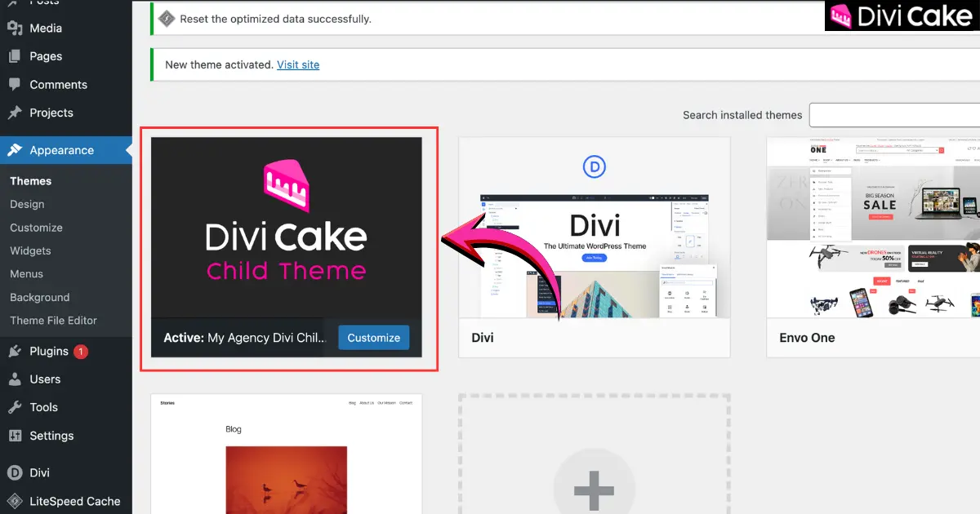Viewport: 980px width, 514px height.
Task: Click the Appearance paintbrush icon
Action: tap(15, 150)
